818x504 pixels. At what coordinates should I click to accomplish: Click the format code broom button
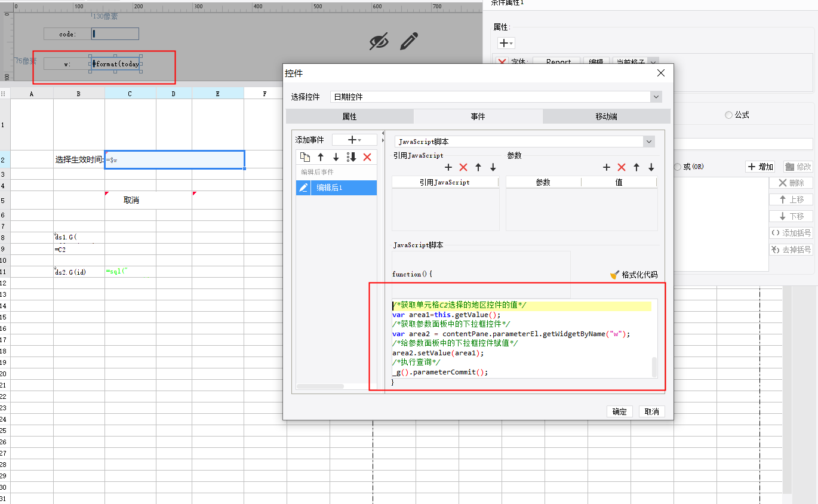pyautogui.click(x=634, y=275)
